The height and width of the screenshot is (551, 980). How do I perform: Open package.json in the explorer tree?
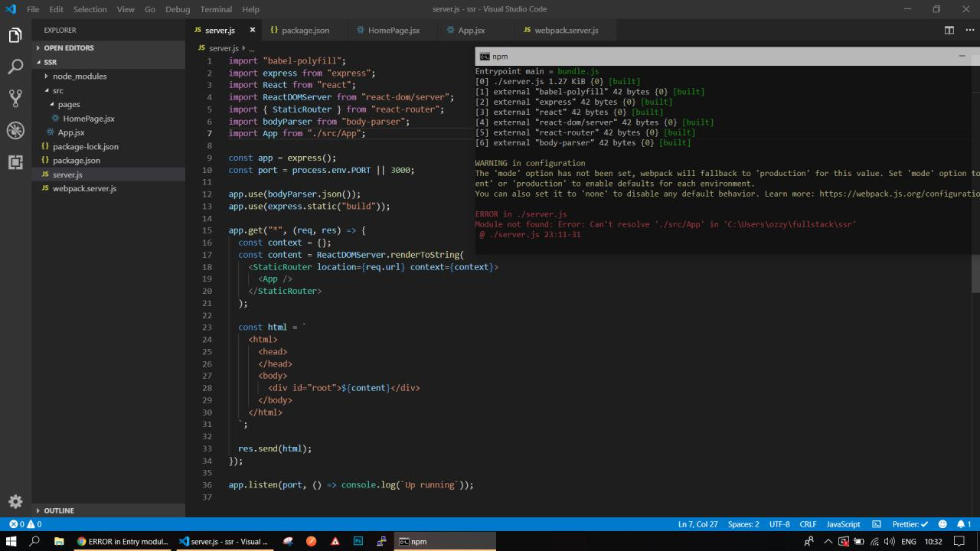(x=108, y=160)
